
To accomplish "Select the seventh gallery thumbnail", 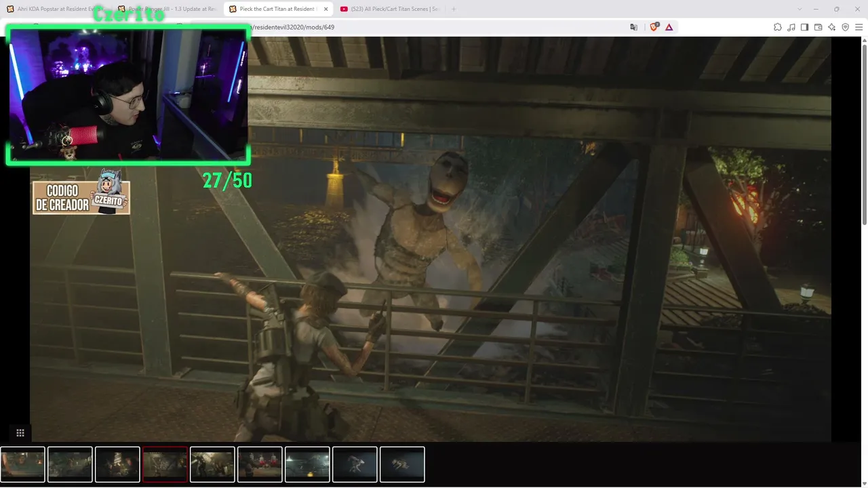I will [307, 464].
